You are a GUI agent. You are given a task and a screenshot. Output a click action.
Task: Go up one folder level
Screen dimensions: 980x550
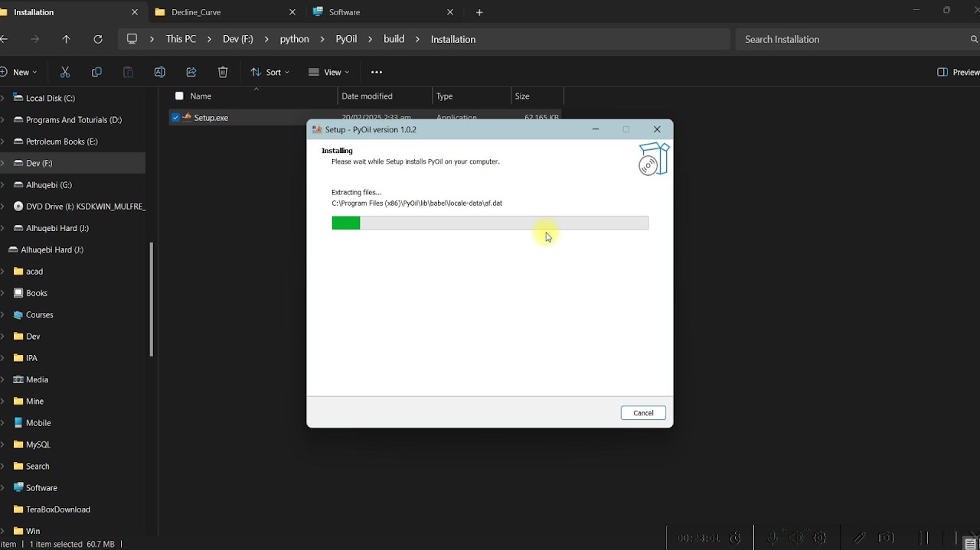click(66, 39)
